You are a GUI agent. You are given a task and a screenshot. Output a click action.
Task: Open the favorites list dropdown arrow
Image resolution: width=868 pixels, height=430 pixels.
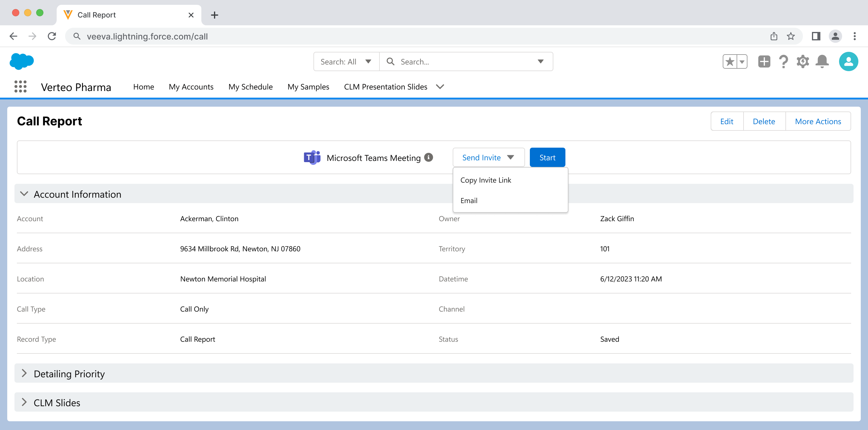pos(742,62)
